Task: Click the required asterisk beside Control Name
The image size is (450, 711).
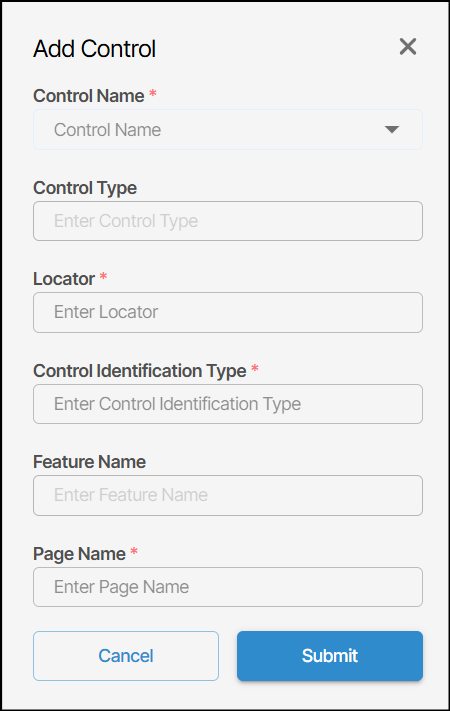Action: tap(153, 93)
